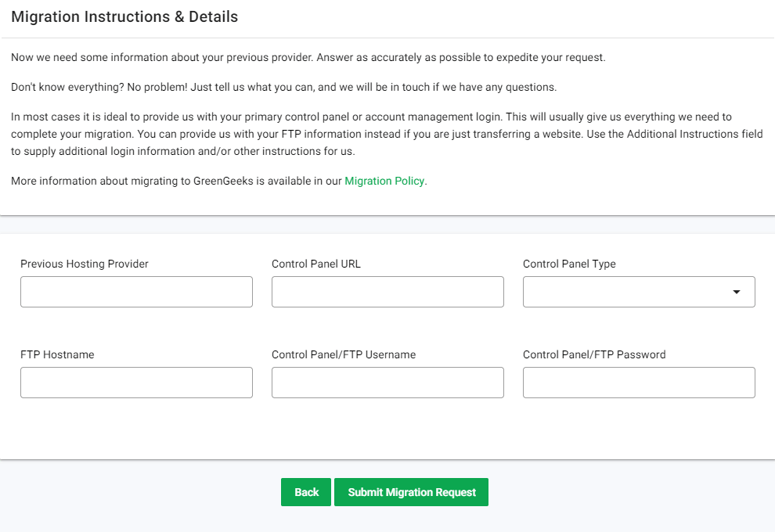The image size is (775, 532).
Task: Select the Migration Policy hyperlink text
Action: [x=384, y=181]
